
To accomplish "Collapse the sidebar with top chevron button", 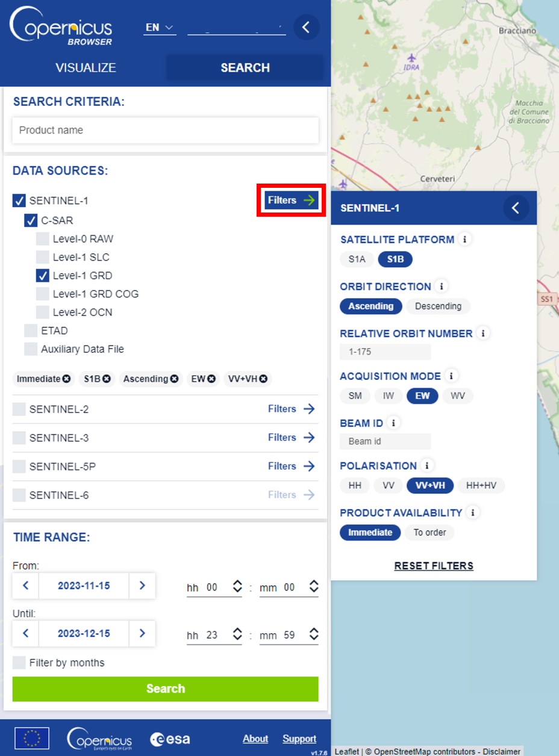I will point(306,27).
